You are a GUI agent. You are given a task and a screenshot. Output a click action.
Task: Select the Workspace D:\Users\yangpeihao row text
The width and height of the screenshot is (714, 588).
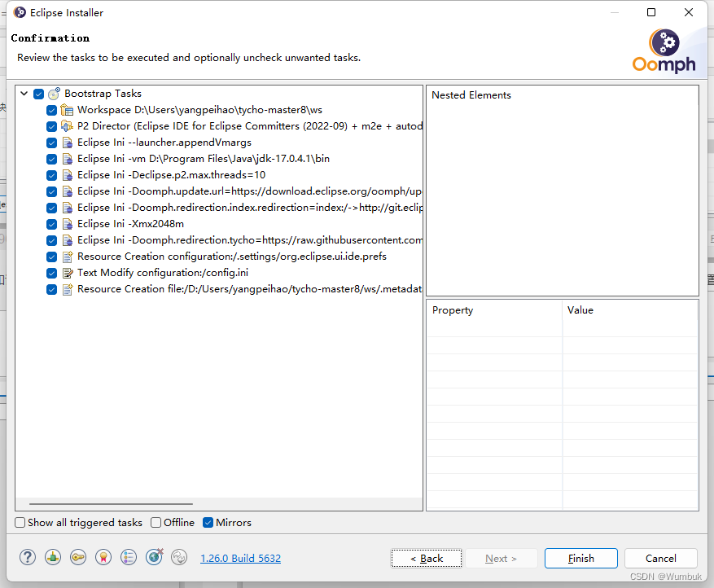click(200, 110)
